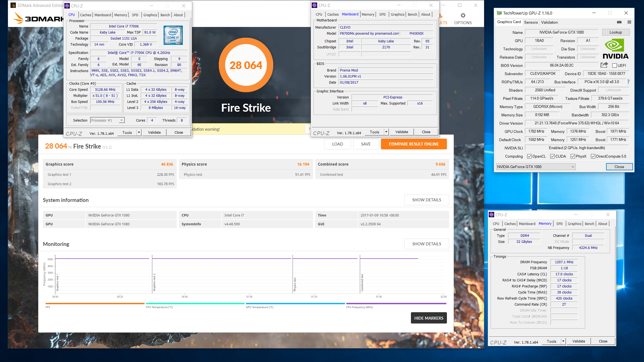Click the 3DMark logo in the header
Screen dimensions: 644x362
click(38, 18)
